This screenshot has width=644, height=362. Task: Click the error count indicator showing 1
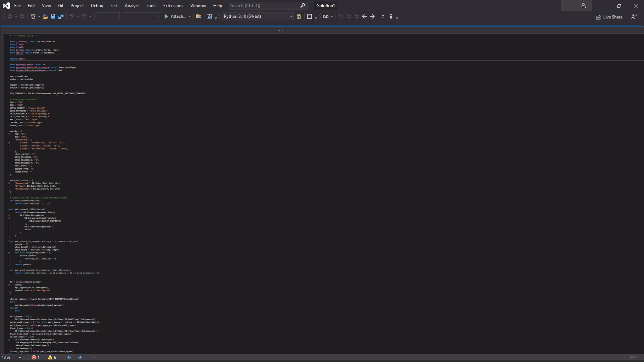point(36,358)
